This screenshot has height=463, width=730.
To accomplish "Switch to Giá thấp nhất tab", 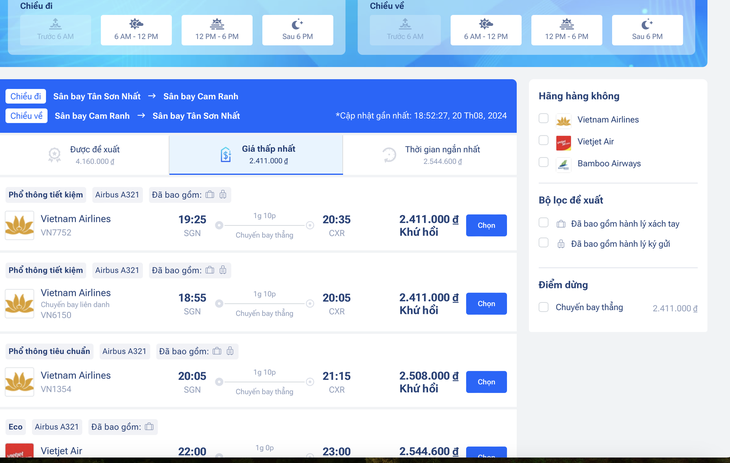I will [x=256, y=155].
